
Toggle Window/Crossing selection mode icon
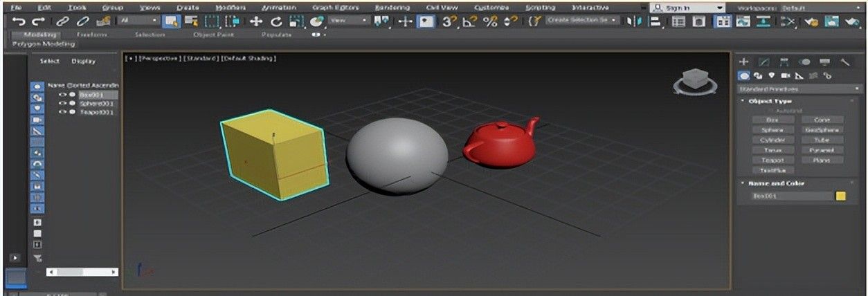click(x=232, y=22)
